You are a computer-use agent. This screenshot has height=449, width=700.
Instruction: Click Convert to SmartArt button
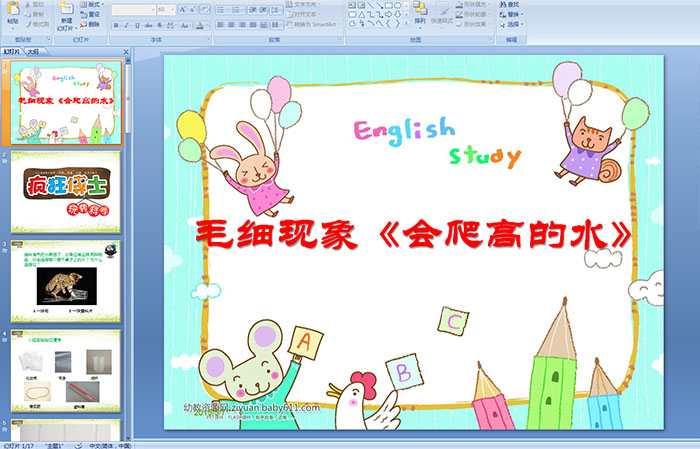tap(314, 24)
